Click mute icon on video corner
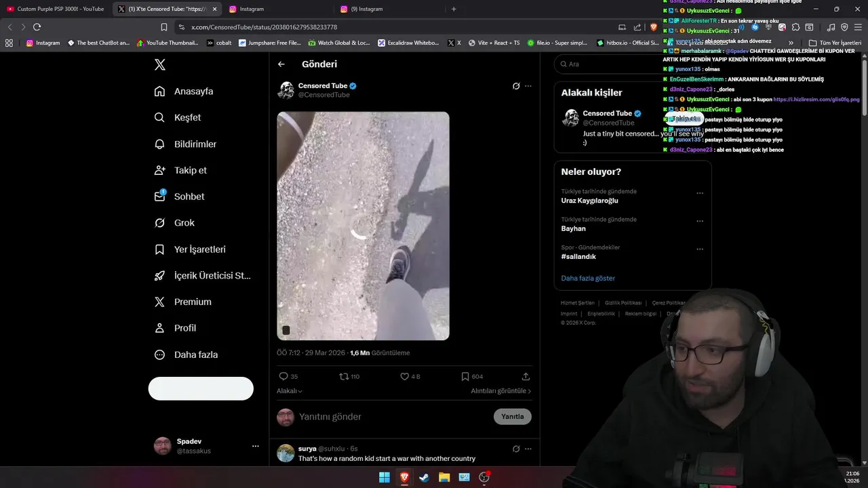The width and height of the screenshot is (868, 488). pos(286,330)
